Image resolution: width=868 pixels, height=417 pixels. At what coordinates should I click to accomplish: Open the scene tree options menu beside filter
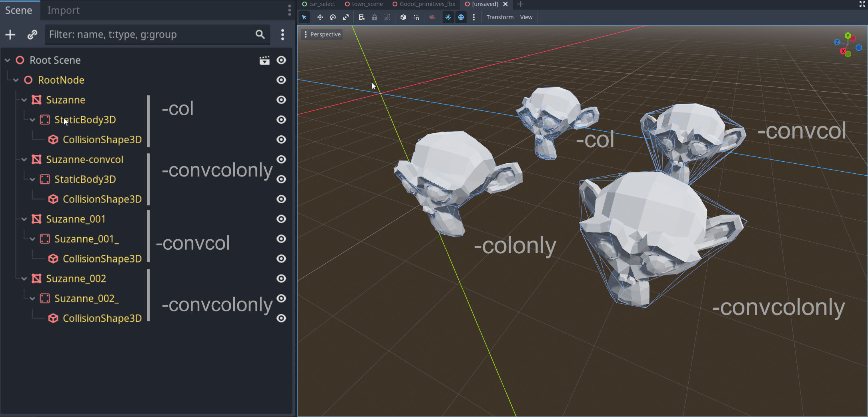click(283, 35)
